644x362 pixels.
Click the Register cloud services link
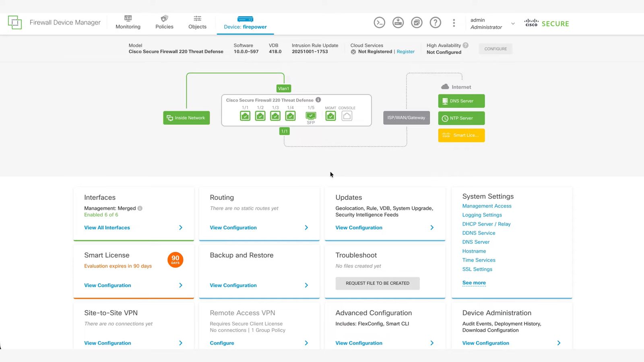[405, 52]
